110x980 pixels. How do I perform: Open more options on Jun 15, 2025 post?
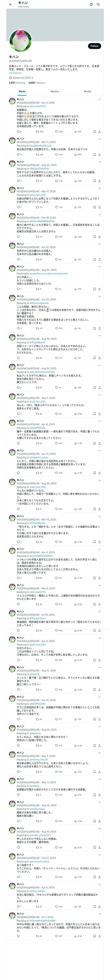click(99, 244)
